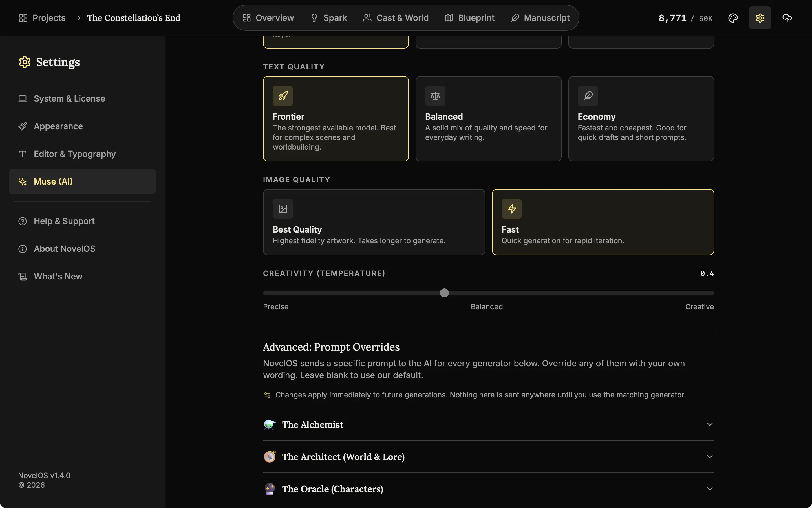Click the settings gear in top bar
This screenshot has height=508, width=812.
[760, 18]
